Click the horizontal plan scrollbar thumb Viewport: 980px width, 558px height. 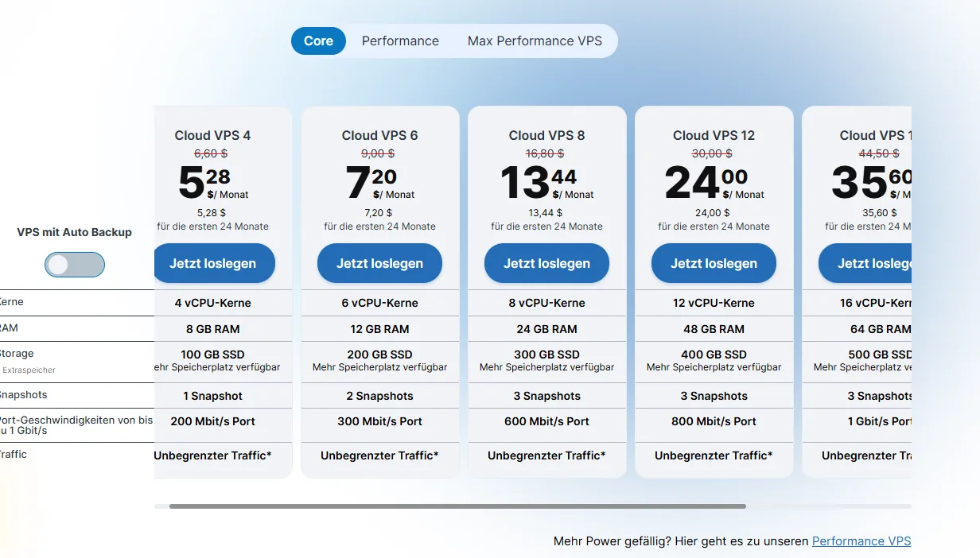tap(457, 506)
